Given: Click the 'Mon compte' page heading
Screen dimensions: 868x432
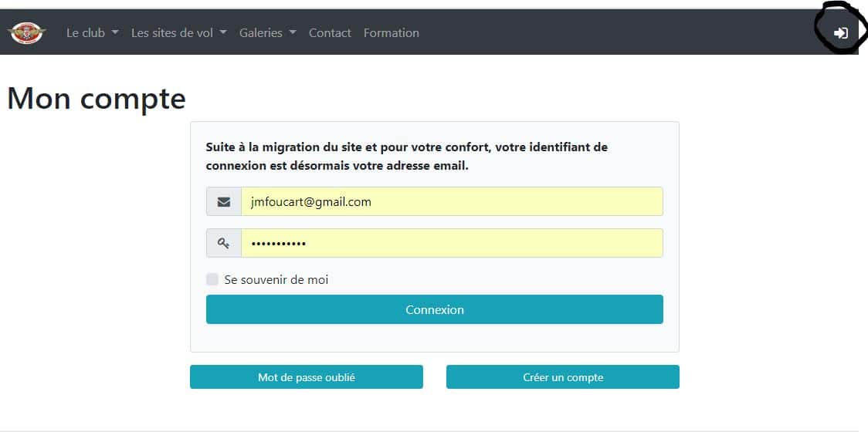Looking at the screenshot, I should pos(97,99).
